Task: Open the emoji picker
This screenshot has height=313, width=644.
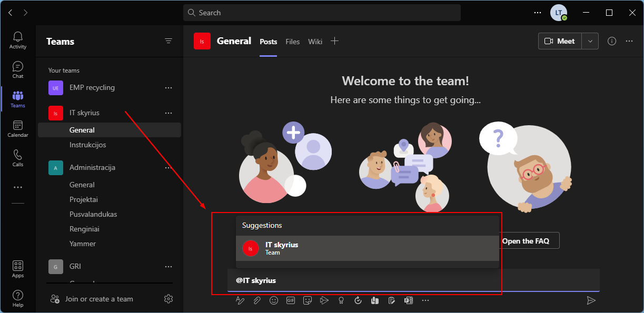Action: pos(274,300)
